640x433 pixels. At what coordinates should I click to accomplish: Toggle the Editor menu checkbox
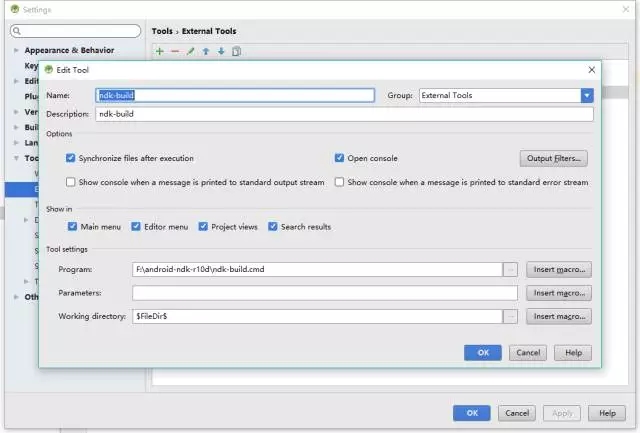(136, 226)
